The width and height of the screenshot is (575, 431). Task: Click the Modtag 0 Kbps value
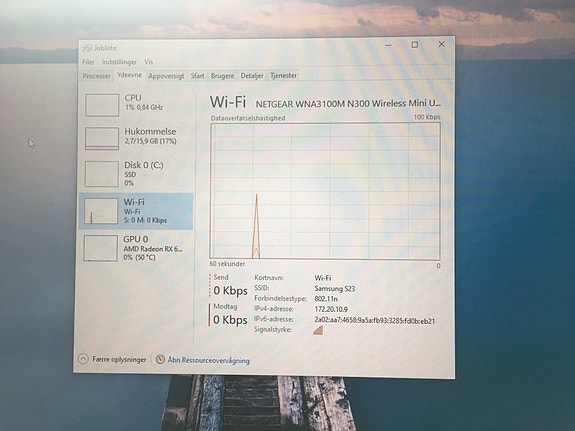click(230, 320)
